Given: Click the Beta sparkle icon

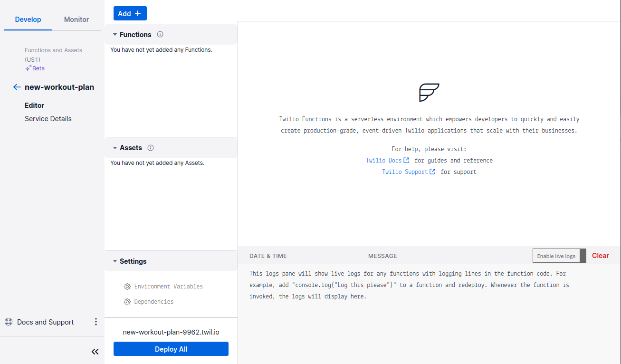Looking at the screenshot, I should coord(28,68).
